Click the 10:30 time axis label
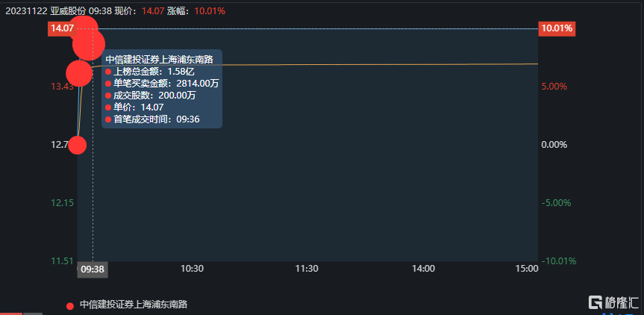This screenshot has width=644, height=315. click(x=193, y=269)
